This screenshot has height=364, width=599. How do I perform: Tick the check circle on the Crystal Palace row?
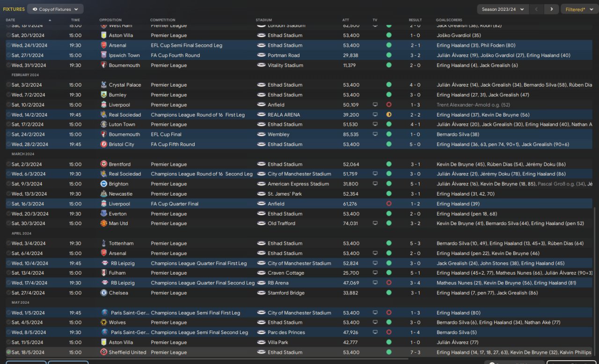[8, 85]
